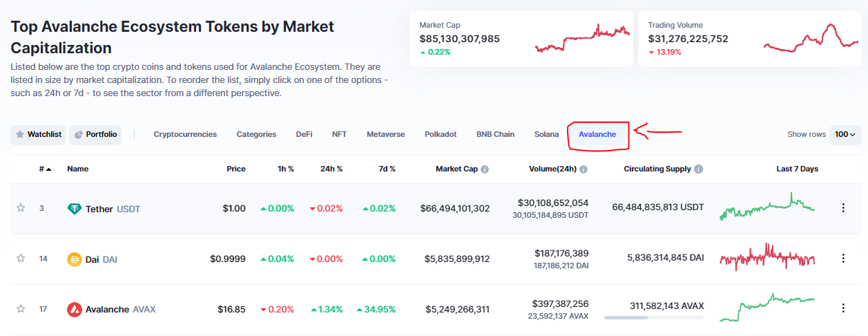
Task: Sort by Volume(24h) column header
Action: point(552,169)
